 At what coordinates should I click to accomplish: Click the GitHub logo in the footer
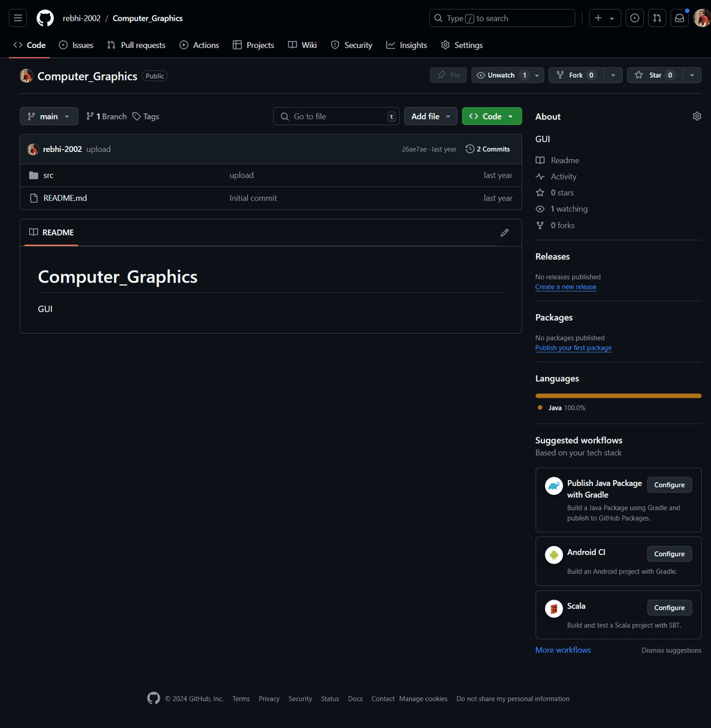[x=153, y=698]
